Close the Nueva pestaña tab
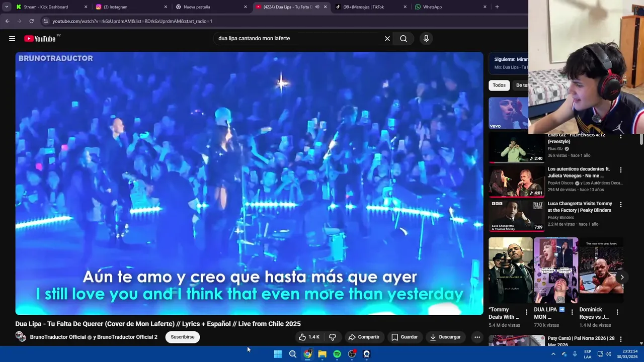Image resolution: width=644 pixels, height=362 pixels. pos(246,7)
